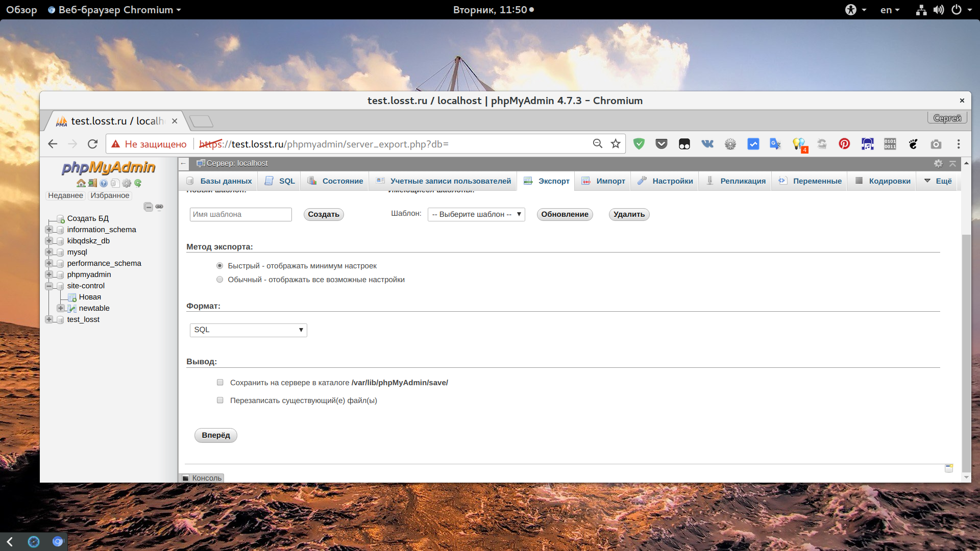Click the link-with-main-panel chain icon
The height and width of the screenshot is (551, 980).
pos(159,207)
